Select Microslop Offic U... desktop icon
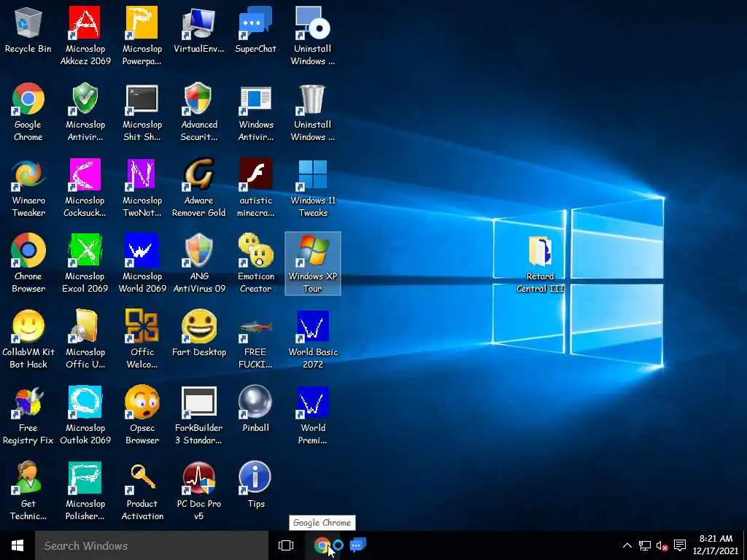 pyautogui.click(x=85, y=339)
